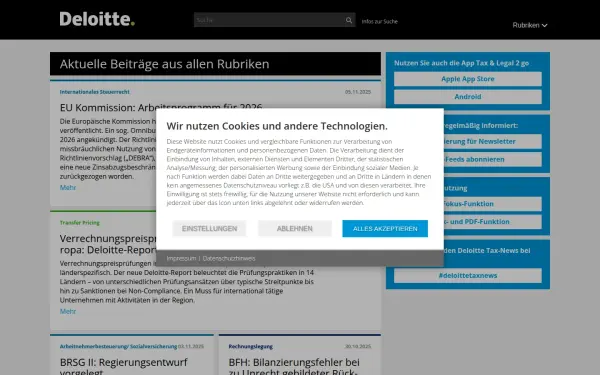Click the Aktuelle Beiträge aus allen Rubriken heading
This screenshot has width=600, height=375.
tap(165, 64)
